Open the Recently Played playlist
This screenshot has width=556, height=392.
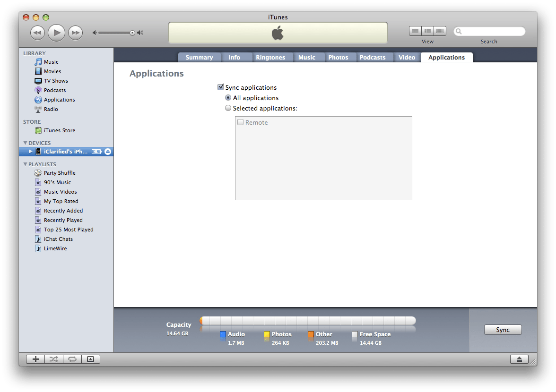pos(63,220)
